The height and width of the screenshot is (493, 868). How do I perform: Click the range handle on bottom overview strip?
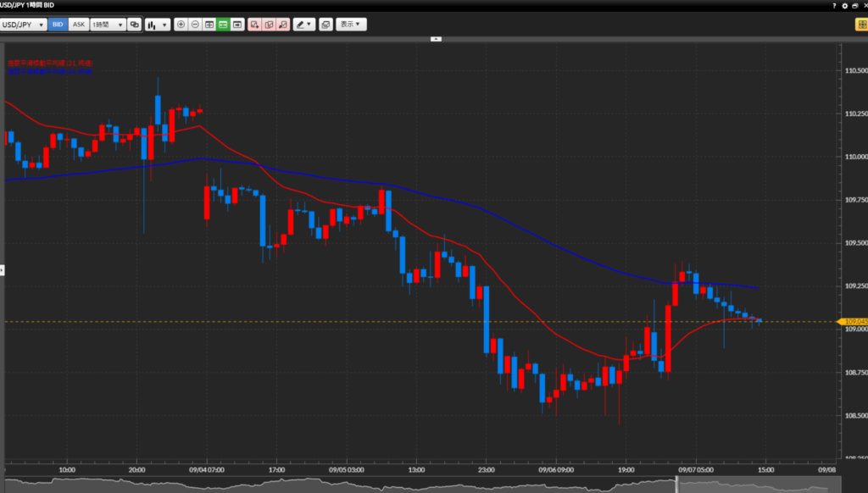click(676, 483)
